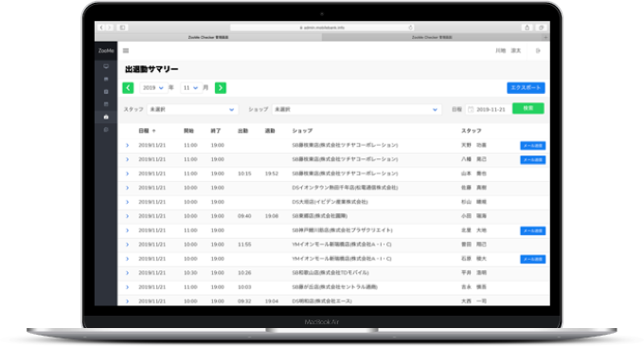Go back with the browser back arrow
Screen dimensions: 644x347
tap(101, 27)
